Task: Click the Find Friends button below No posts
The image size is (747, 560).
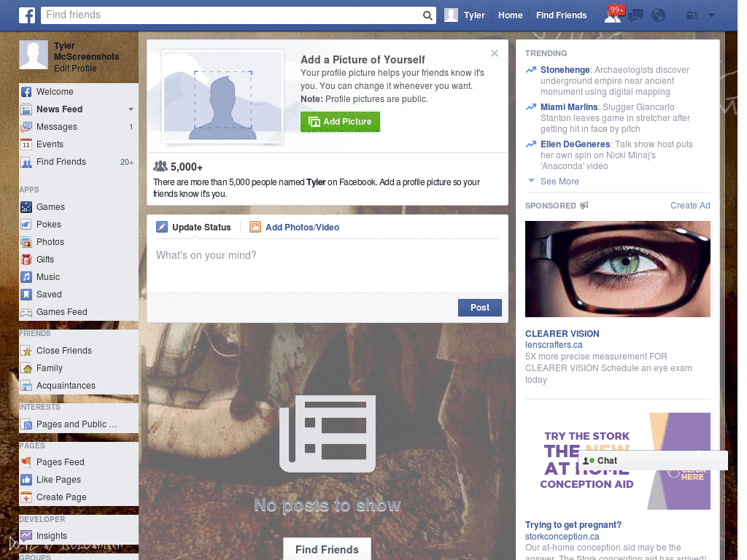Action: coord(327,549)
